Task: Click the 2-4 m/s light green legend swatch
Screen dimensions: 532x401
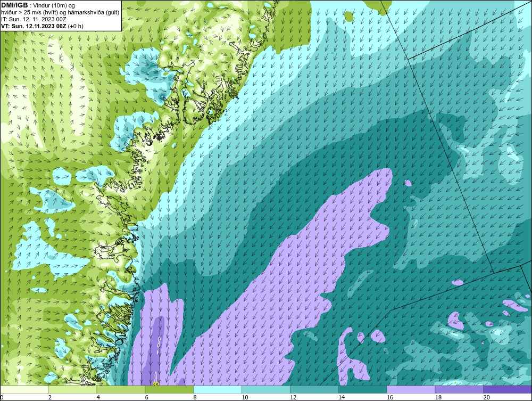Action: tap(72, 389)
